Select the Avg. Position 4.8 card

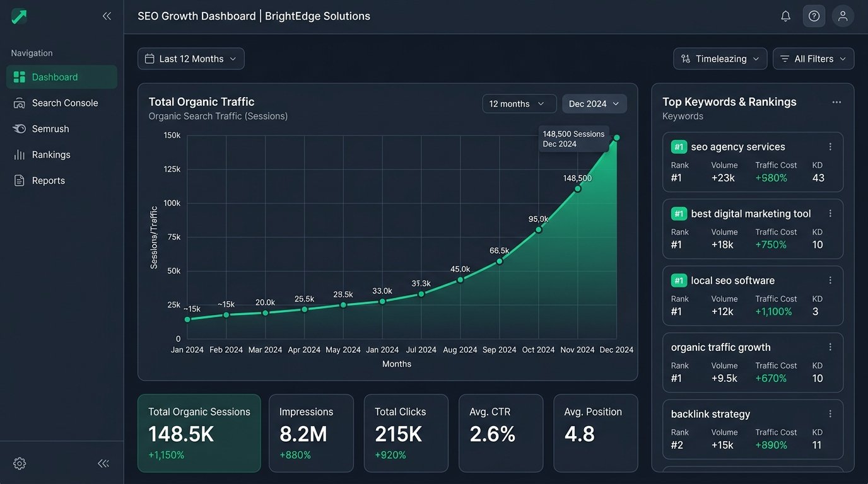(x=595, y=434)
